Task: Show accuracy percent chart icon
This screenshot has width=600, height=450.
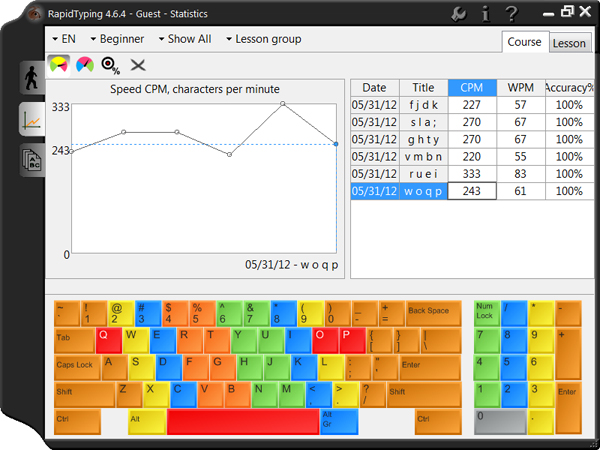Action: pos(111,65)
